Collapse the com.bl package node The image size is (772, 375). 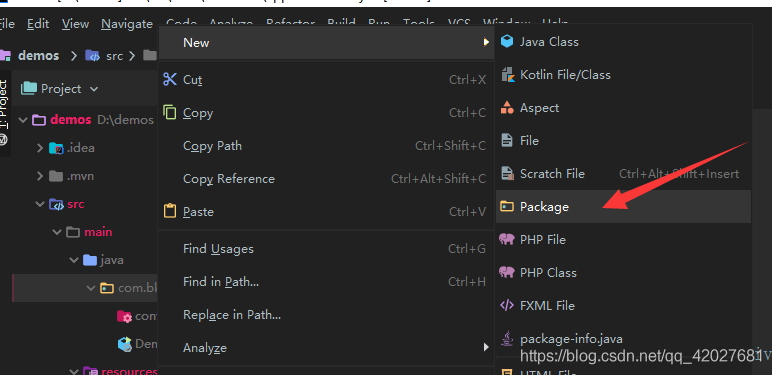[x=91, y=288]
